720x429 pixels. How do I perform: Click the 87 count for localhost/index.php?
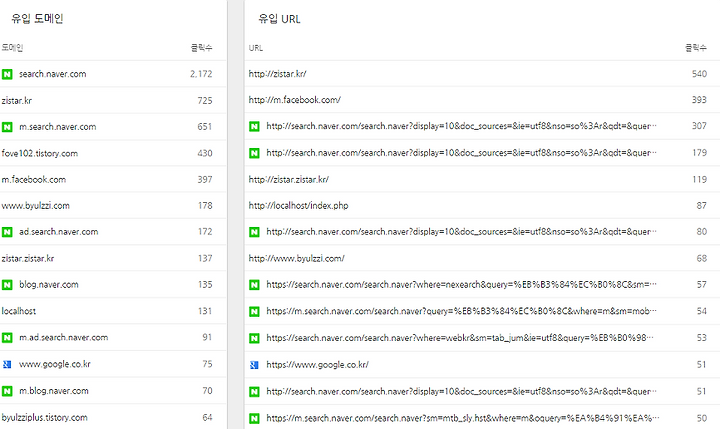pyautogui.click(x=701, y=206)
